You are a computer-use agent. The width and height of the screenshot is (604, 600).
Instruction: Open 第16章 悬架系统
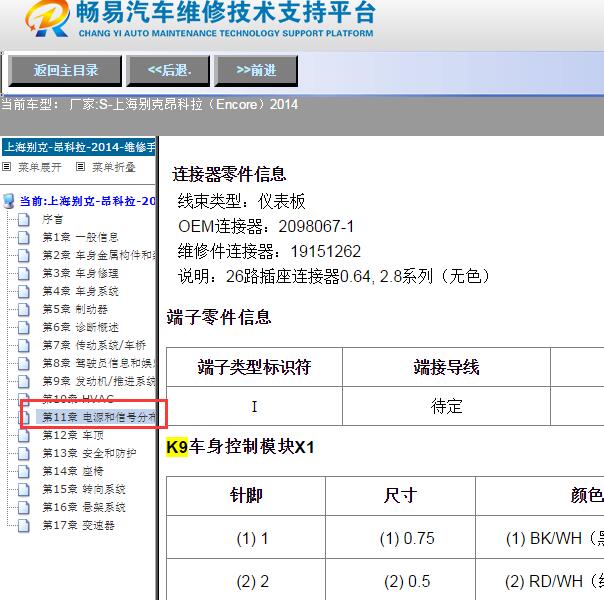click(x=84, y=507)
